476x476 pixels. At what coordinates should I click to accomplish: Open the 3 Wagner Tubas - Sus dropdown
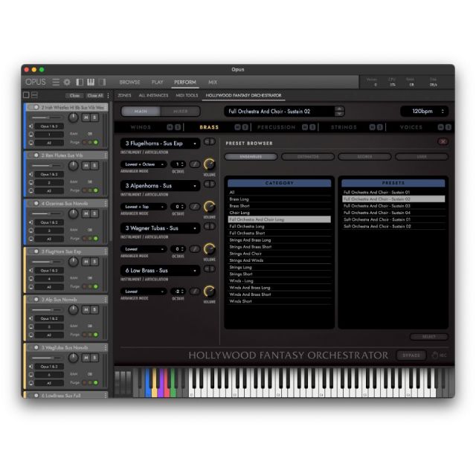161,228
